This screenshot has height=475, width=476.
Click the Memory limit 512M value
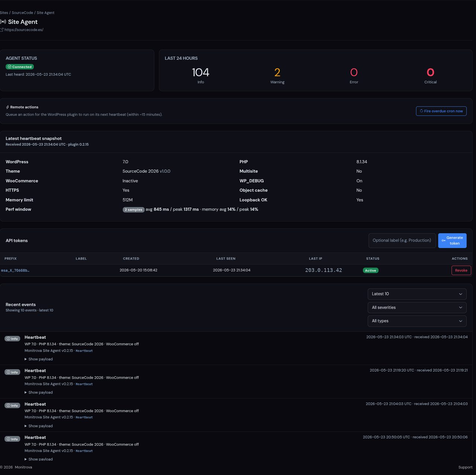tap(128, 200)
